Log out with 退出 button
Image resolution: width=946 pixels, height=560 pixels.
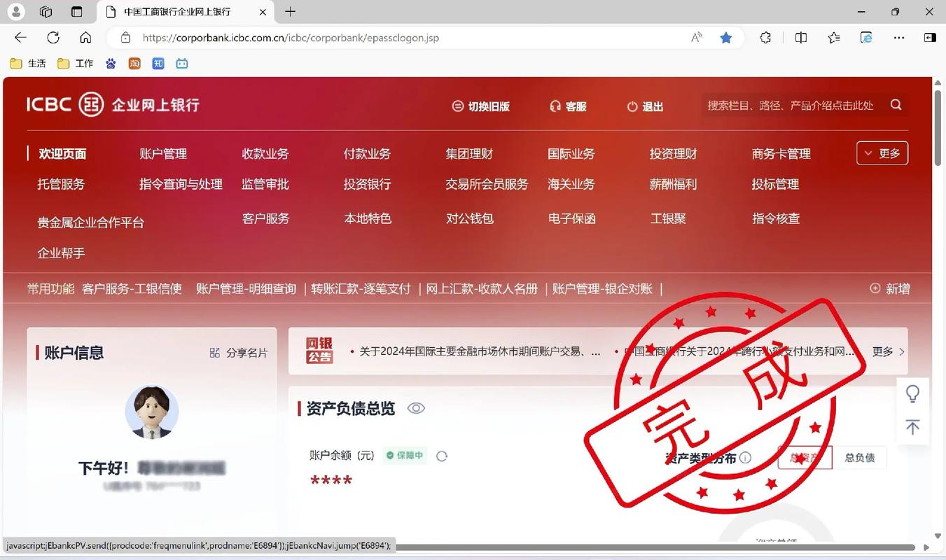tap(645, 106)
